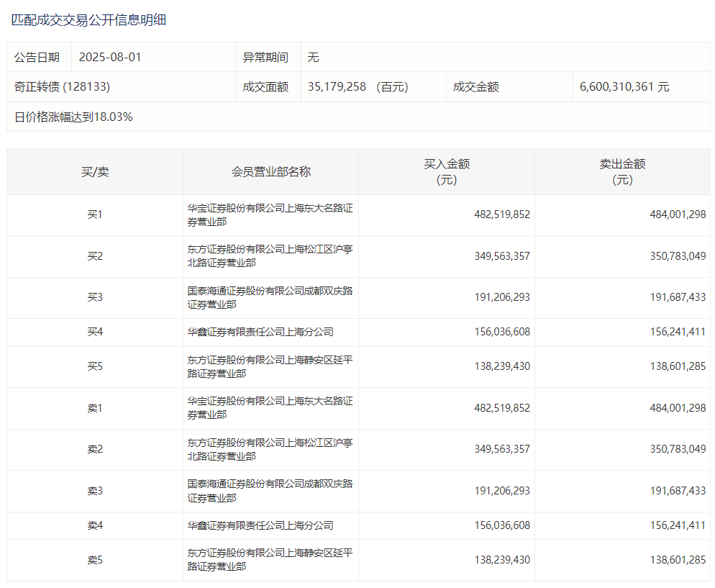The width and height of the screenshot is (715, 588).
Task: Open 华宝证券上海东大名路 broker in 买1 row
Action: [x=270, y=214]
